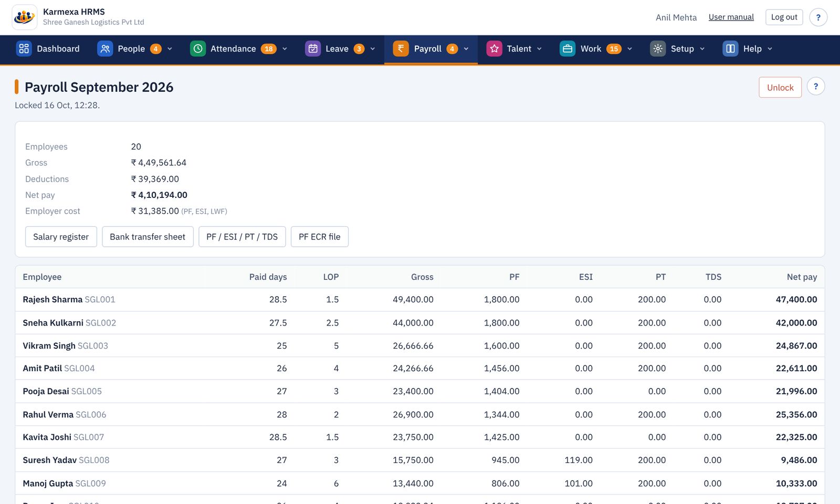Expand the Setup menu chevron

click(702, 49)
